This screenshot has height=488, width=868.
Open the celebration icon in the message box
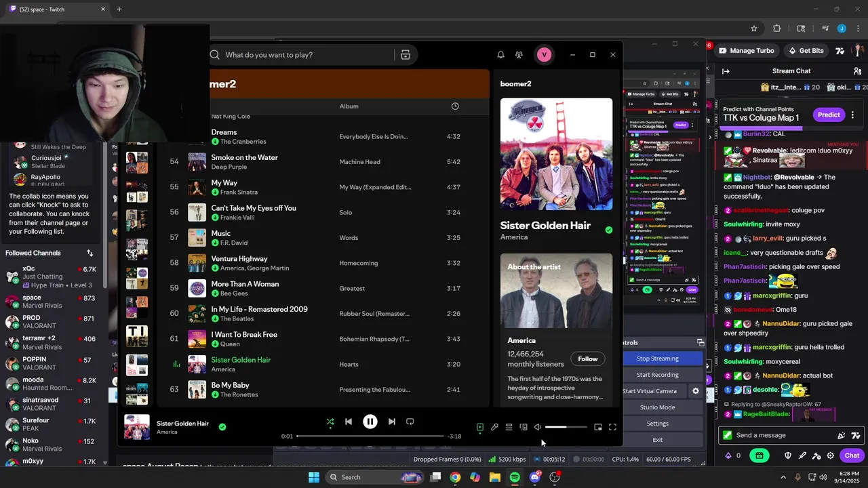pos(842,436)
